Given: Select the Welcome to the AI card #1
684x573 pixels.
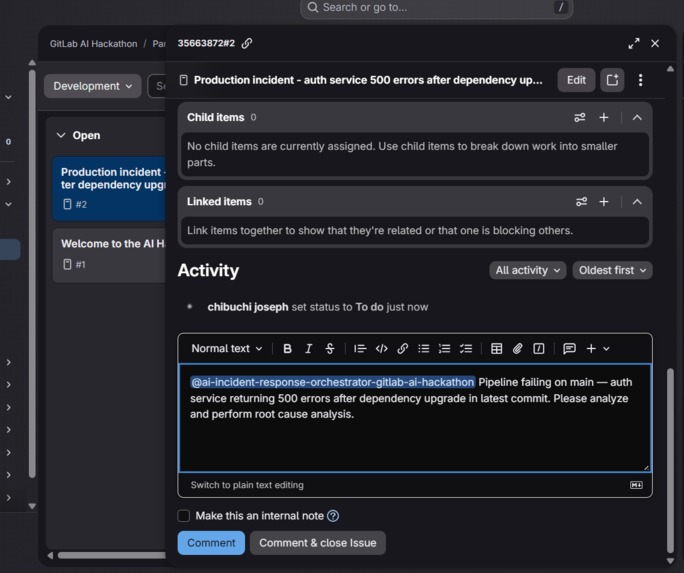Looking at the screenshot, I should [109, 255].
